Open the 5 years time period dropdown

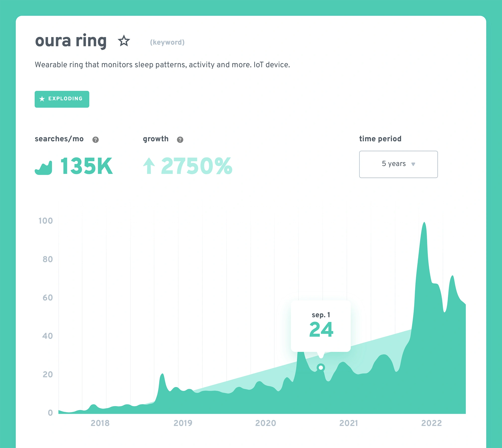click(x=398, y=164)
